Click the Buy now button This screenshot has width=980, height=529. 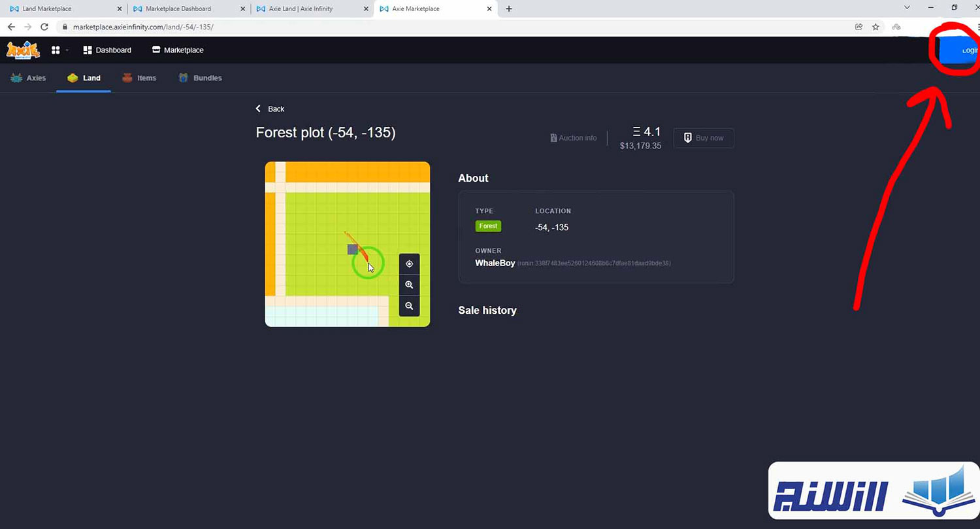tap(704, 138)
